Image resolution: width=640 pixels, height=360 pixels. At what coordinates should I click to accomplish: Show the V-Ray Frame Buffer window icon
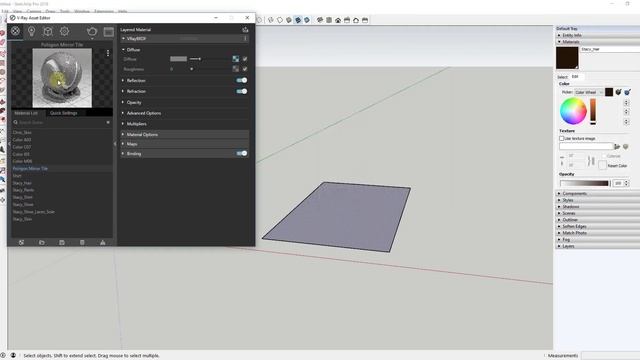click(109, 31)
